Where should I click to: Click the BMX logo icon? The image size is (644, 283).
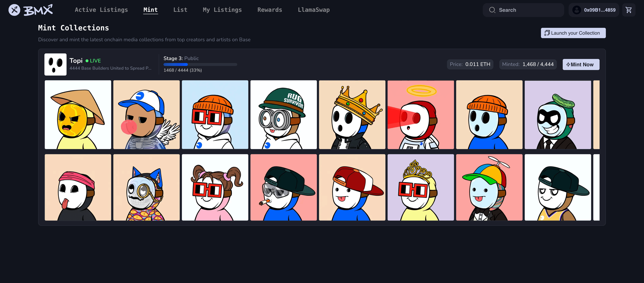tap(14, 10)
